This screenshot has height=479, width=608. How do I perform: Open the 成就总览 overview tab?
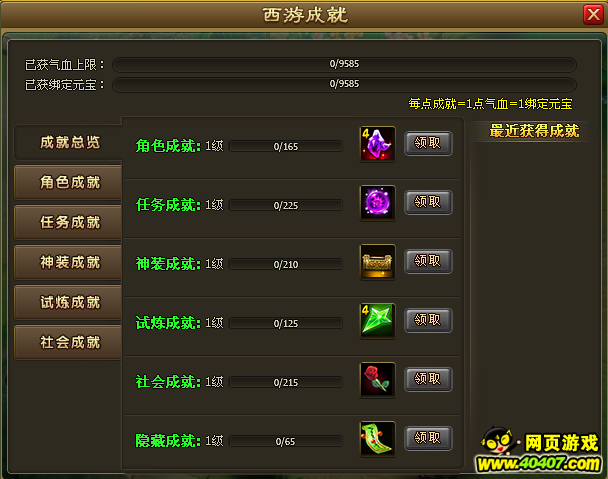coord(69,142)
